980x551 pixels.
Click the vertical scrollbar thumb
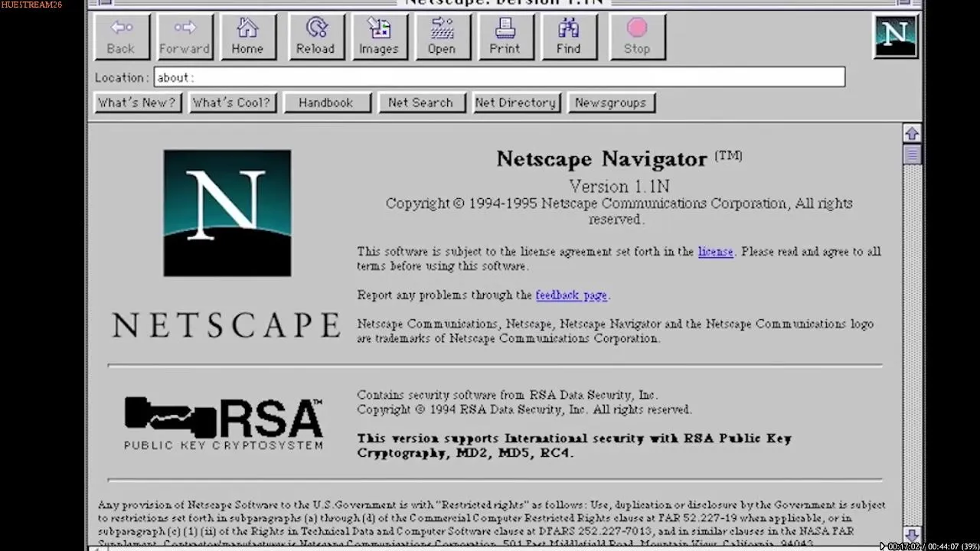pyautogui.click(x=911, y=154)
